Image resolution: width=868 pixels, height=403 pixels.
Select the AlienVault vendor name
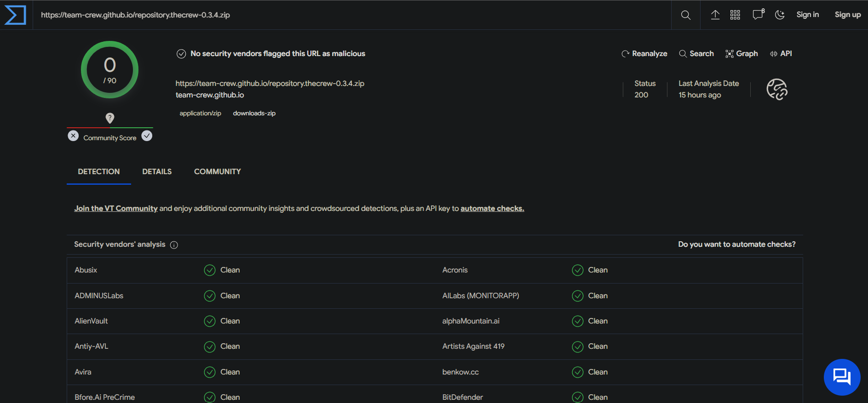pyautogui.click(x=91, y=321)
